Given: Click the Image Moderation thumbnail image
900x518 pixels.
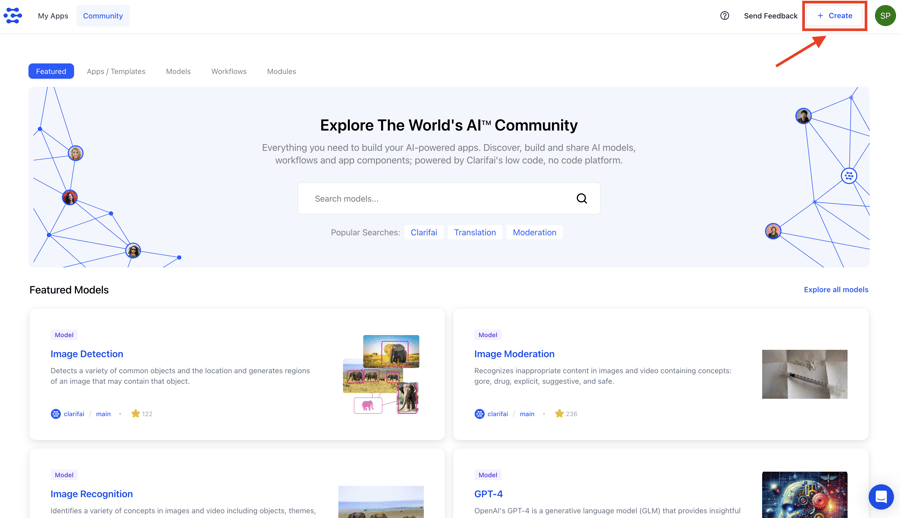Looking at the screenshot, I should pos(804,374).
